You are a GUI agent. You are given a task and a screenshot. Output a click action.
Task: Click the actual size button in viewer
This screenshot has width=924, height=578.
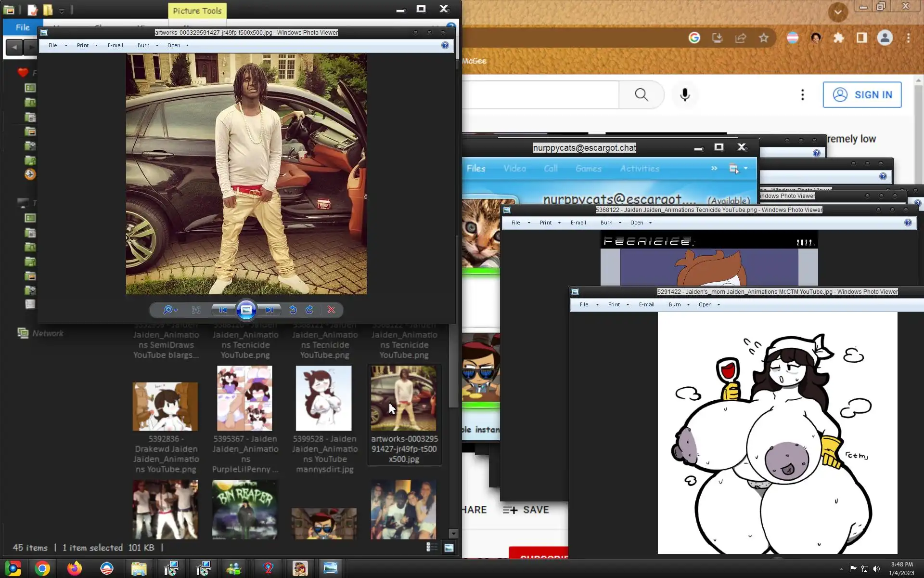[196, 310]
